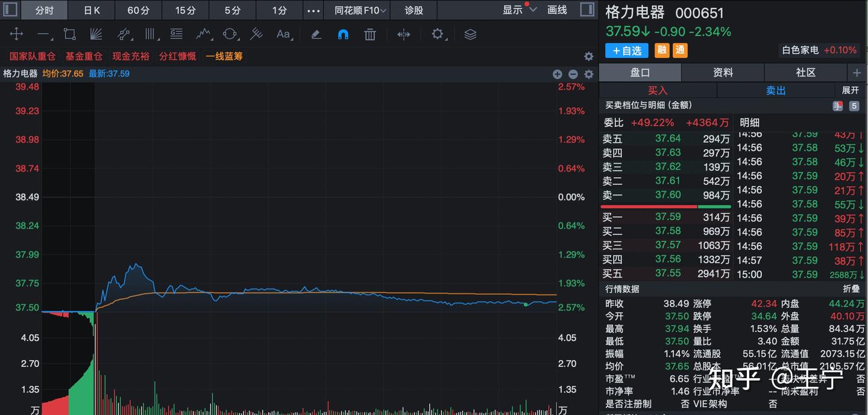This screenshot has height=415, width=868.
Task: Switch to 5分 chart tab
Action: pyautogui.click(x=233, y=10)
